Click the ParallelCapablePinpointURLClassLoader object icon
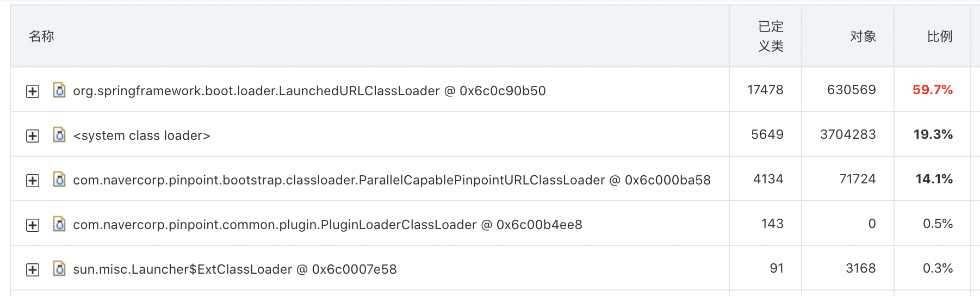 coord(59,179)
